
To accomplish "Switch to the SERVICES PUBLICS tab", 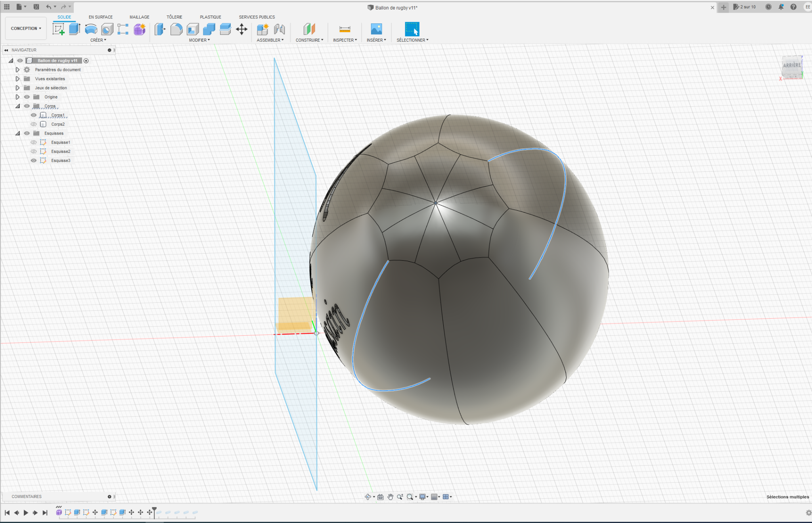I will pyautogui.click(x=257, y=17).
